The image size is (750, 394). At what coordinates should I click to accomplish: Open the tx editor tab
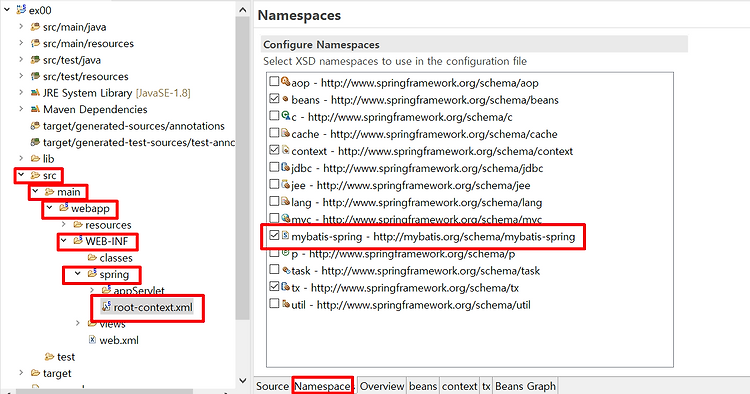486,386
